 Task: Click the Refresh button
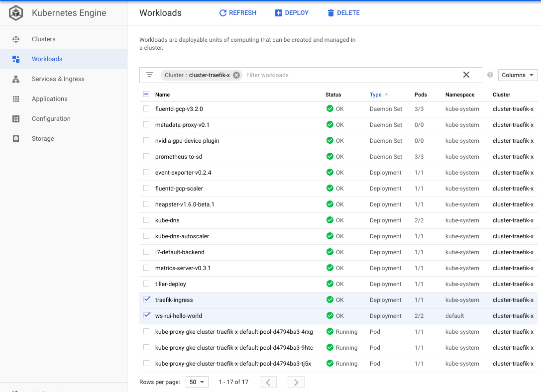pos(238,13)
